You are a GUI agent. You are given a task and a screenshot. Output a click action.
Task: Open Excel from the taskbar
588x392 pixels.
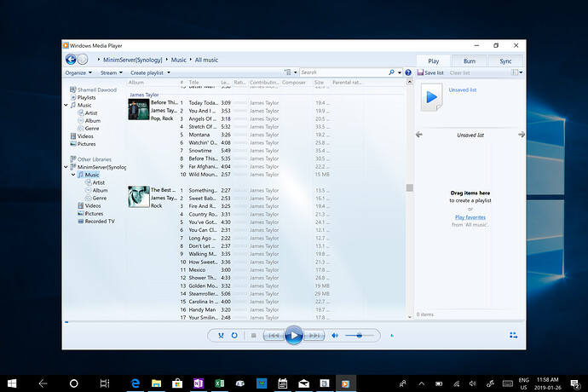click(219, 383)
